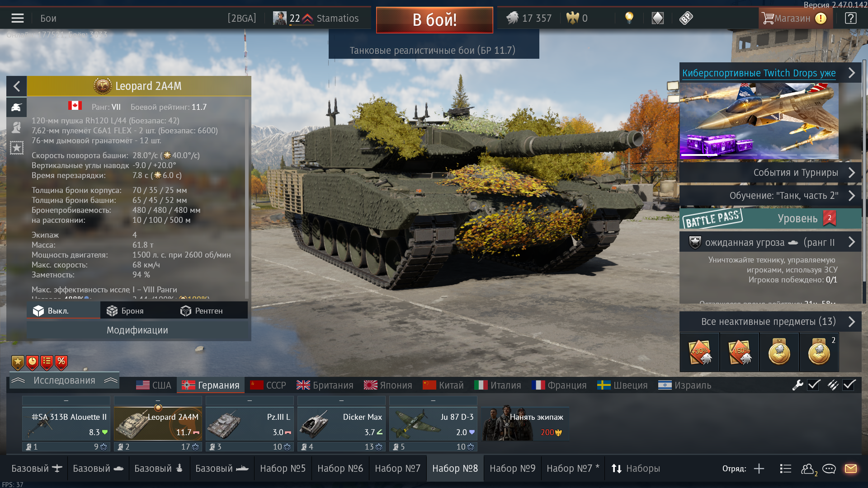The image size is (868, 488).
Task: Click the info panel vertical scrollbar
Action: (246, 199)
